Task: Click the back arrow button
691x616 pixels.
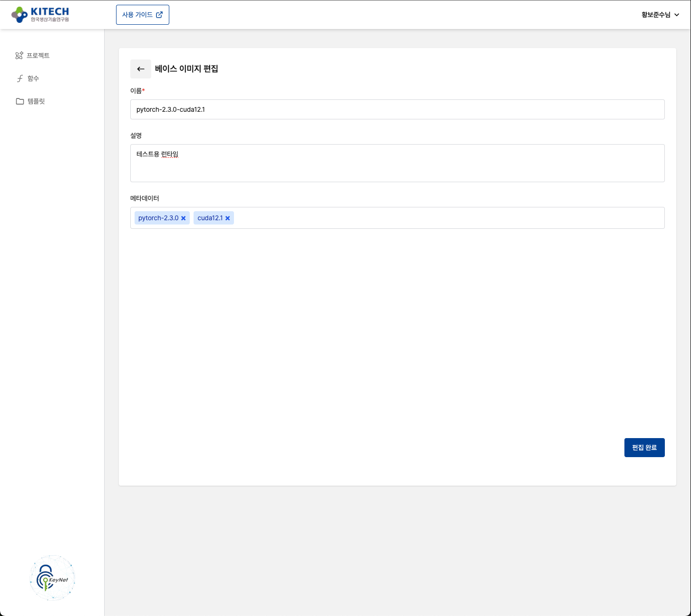Action: coord(141,69)
